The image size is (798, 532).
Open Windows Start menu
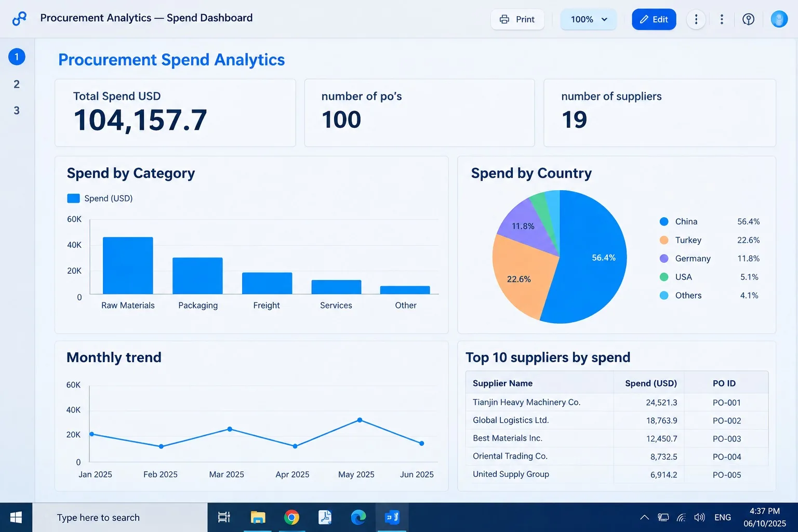[x=16, y=517]
